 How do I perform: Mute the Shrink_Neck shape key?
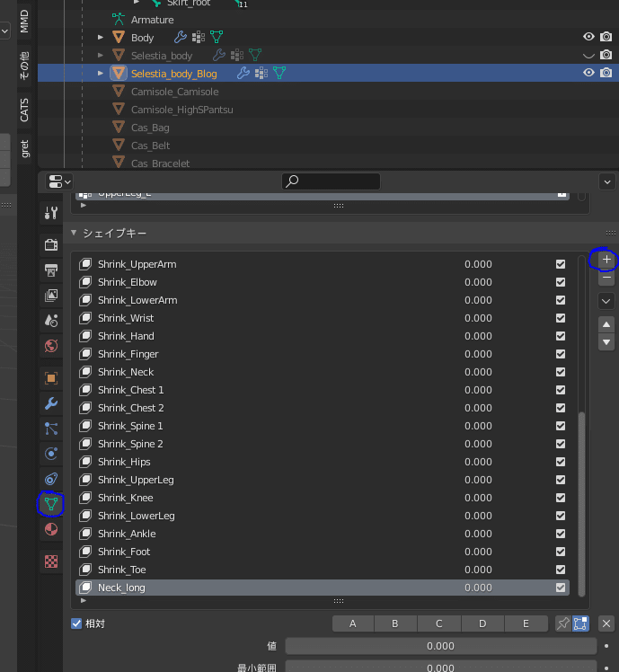coord(561,372)
